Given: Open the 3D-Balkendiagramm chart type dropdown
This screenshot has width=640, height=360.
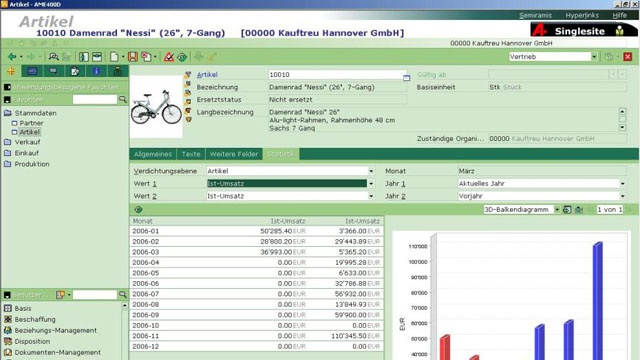Looking at the screenshot, I should click(557, 209).
